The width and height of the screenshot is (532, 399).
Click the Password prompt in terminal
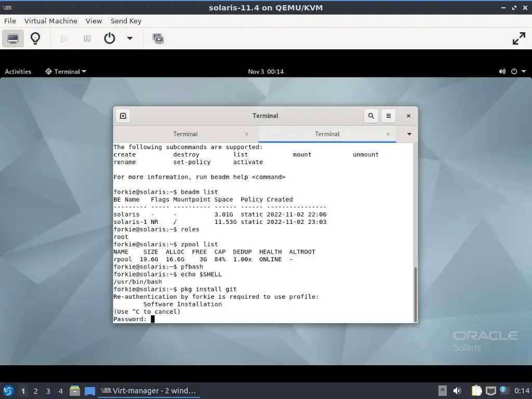click(x=130, y=320)
